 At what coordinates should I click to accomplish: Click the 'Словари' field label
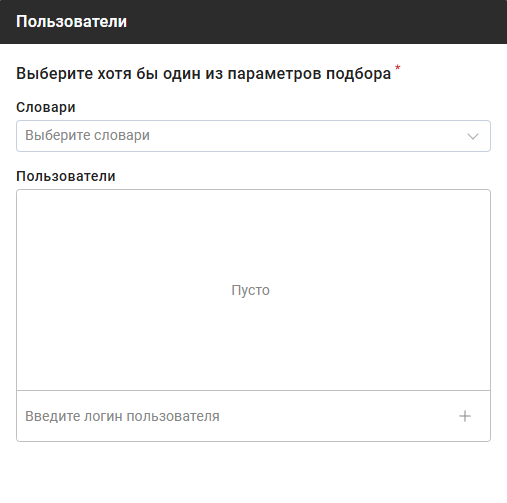tap(46, 107)
